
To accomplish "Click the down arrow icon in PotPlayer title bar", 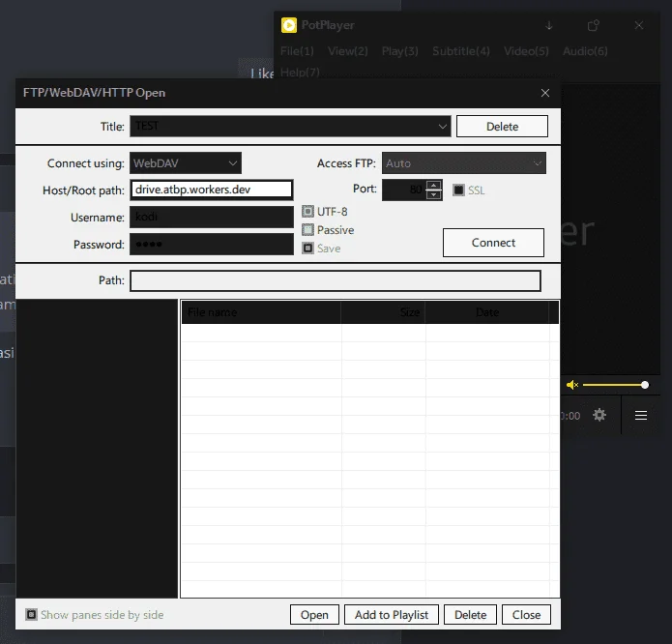I will (x=549, y=26).
